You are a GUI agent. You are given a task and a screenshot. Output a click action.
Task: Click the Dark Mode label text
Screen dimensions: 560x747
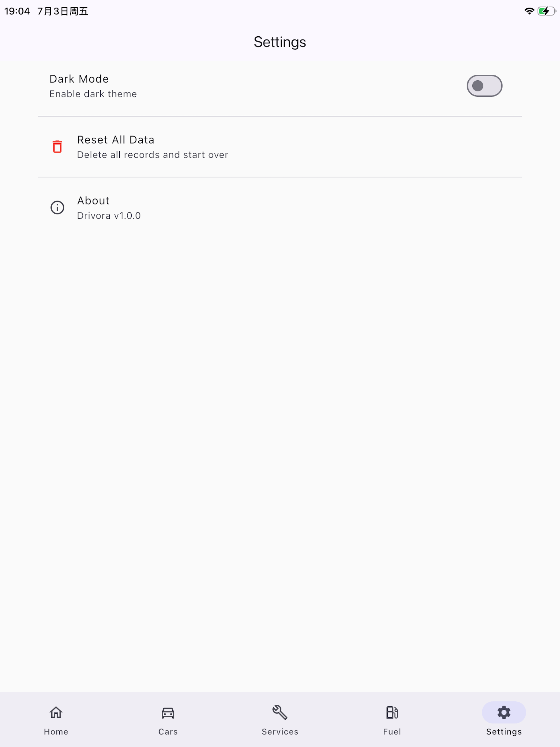79,79
